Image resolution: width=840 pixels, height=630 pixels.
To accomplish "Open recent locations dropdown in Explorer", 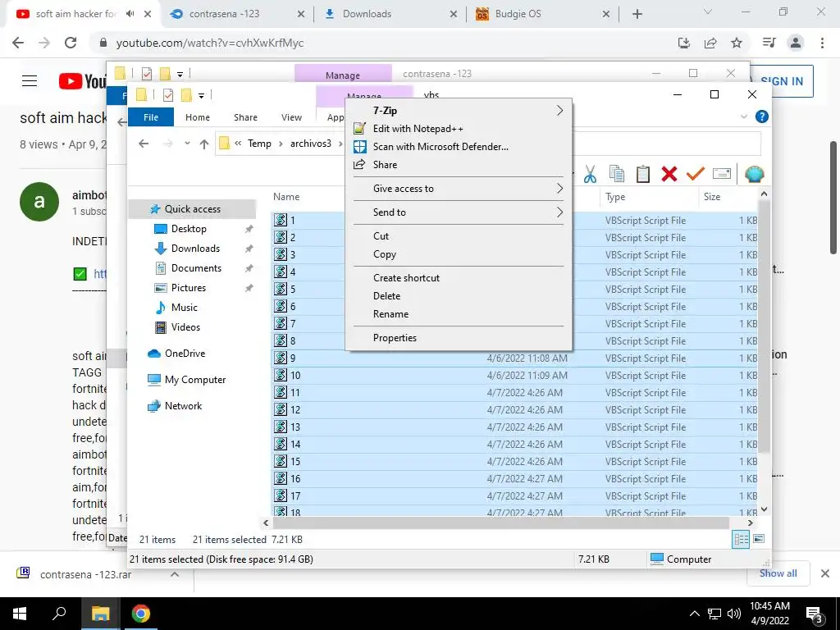I will 187,144.
